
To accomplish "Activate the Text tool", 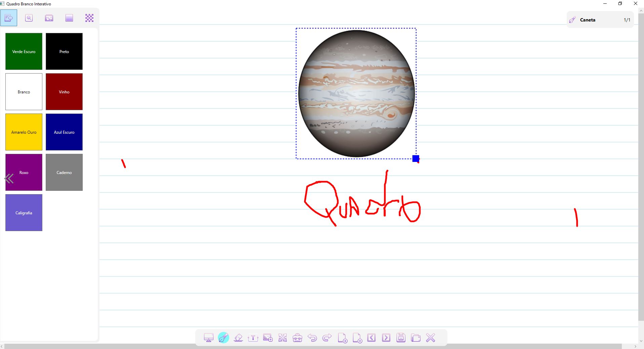I will click(253, 338).
